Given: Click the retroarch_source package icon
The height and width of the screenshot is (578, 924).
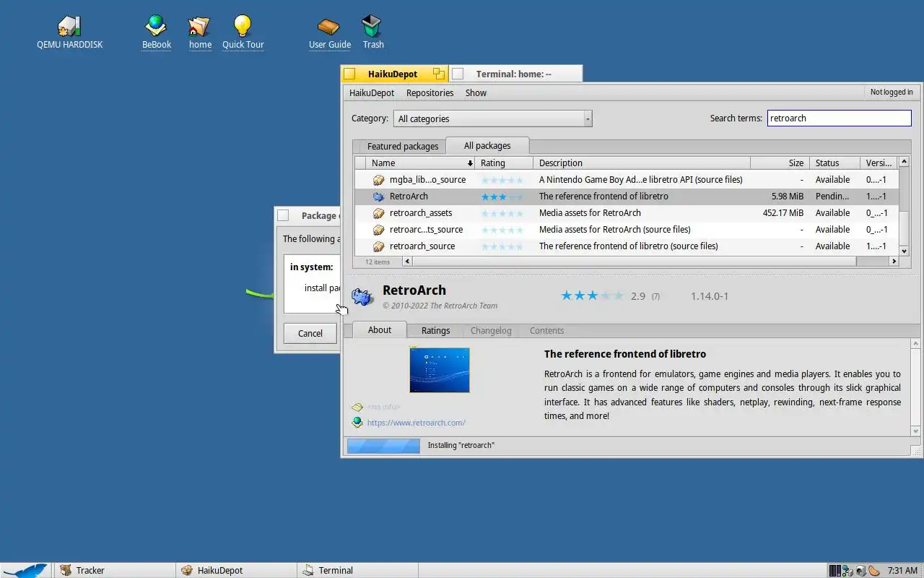Looking at the screenshot, I should coord(378,246).
